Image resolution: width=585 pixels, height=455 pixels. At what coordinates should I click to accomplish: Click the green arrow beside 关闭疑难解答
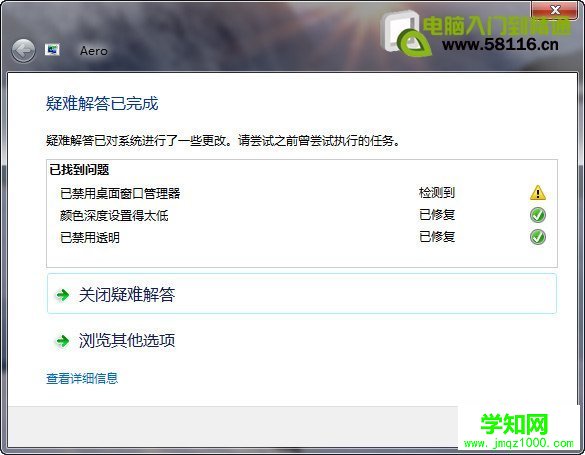[x=63, y=295]
